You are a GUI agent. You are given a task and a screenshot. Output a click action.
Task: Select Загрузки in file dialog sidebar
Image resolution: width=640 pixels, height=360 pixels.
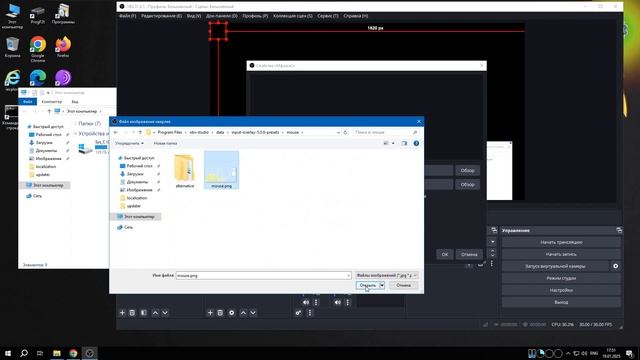click(135, 174)
